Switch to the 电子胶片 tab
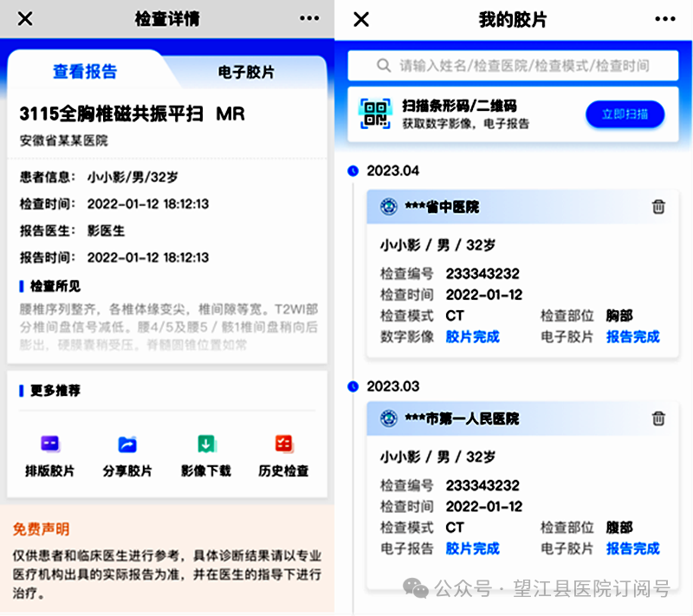This screenshot has height=616, width=693. 245,71
